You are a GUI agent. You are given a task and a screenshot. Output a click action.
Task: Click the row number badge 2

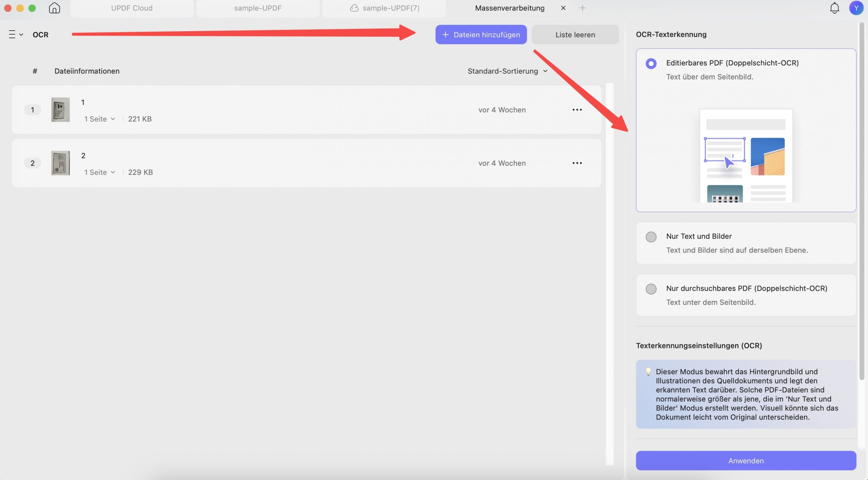33,163
